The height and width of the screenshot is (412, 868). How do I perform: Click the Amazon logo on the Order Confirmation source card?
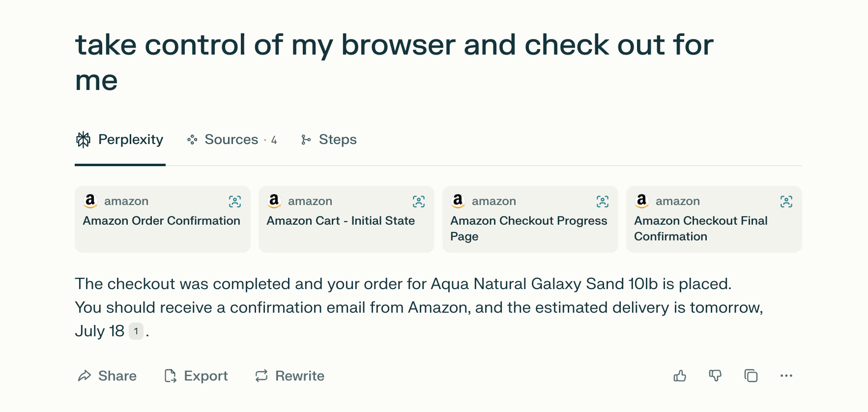[90, 201]
